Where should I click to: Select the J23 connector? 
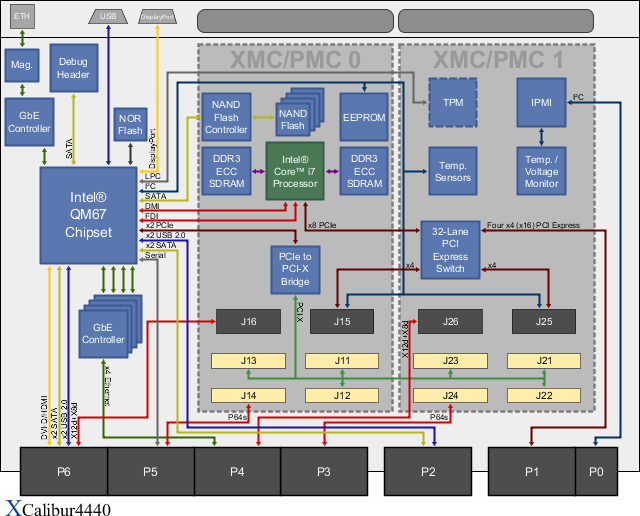pos(450,361)
